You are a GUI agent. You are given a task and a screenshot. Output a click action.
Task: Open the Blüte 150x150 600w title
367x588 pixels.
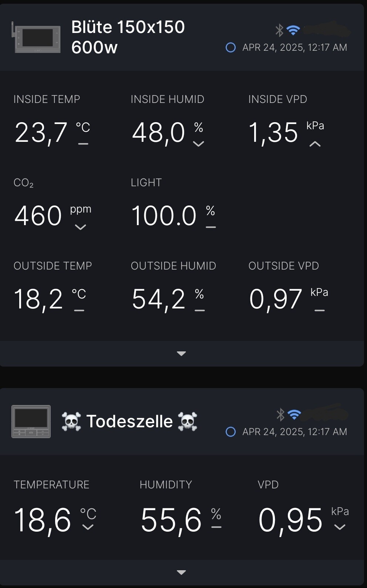[128, 37]
